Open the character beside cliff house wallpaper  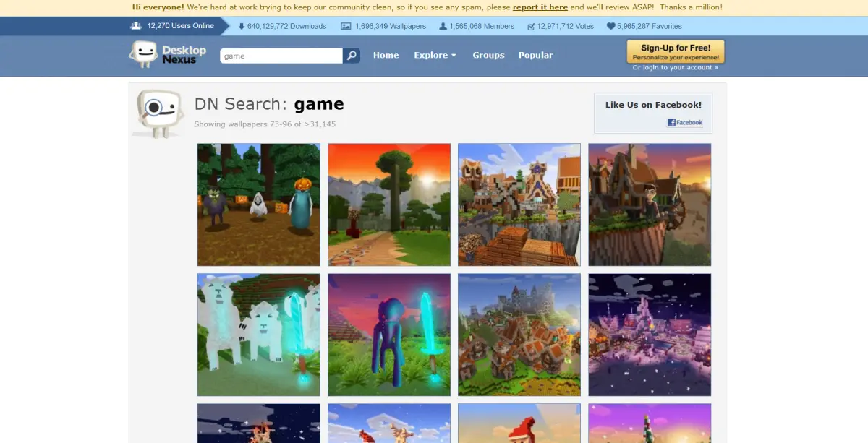point(650,205)
